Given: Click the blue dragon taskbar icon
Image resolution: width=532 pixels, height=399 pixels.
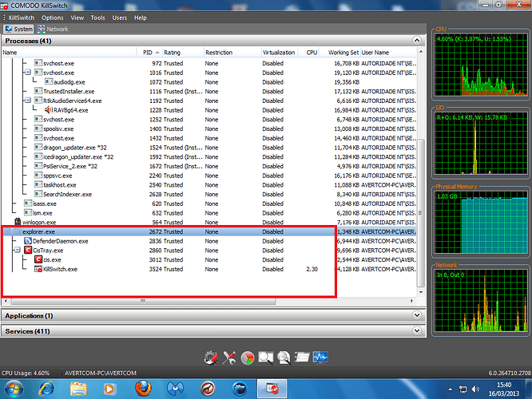Looking at the screenshot, I should (240, 389).
